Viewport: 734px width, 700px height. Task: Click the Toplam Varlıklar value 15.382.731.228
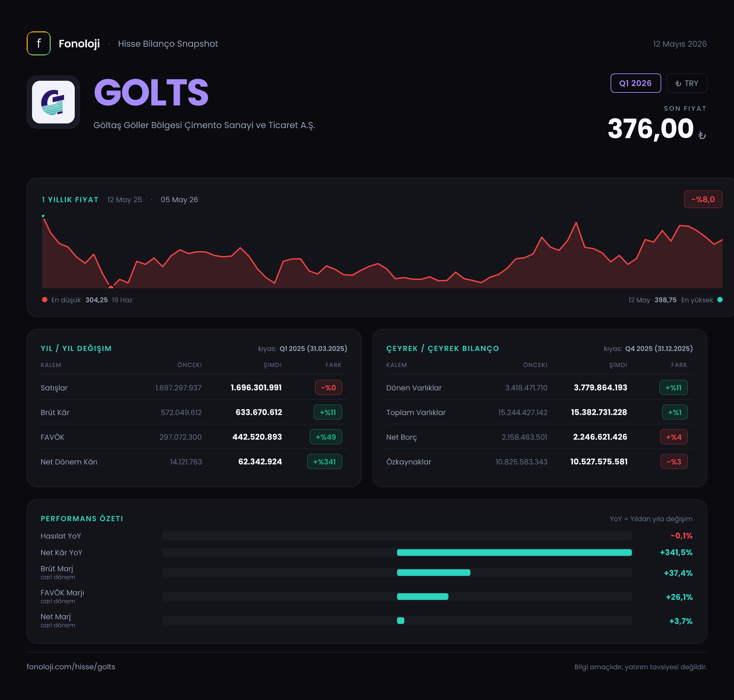(599, 412)
